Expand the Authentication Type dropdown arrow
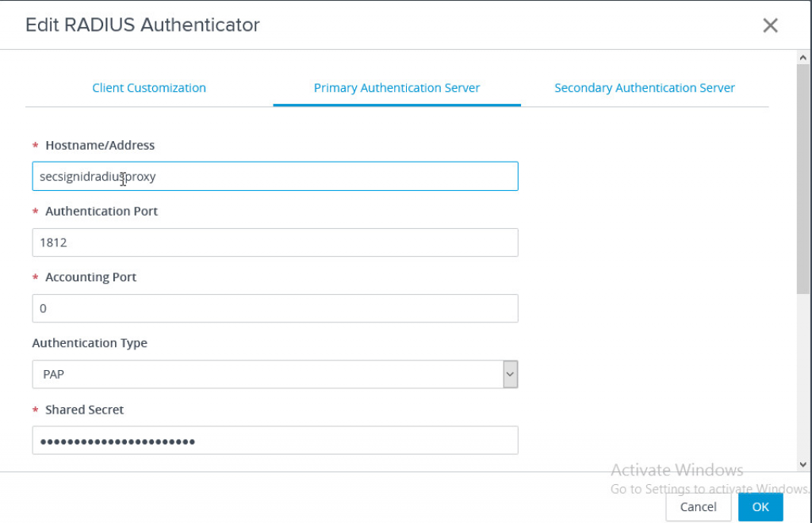This screenshot has width=812, height=523. (x=510, y=374)
